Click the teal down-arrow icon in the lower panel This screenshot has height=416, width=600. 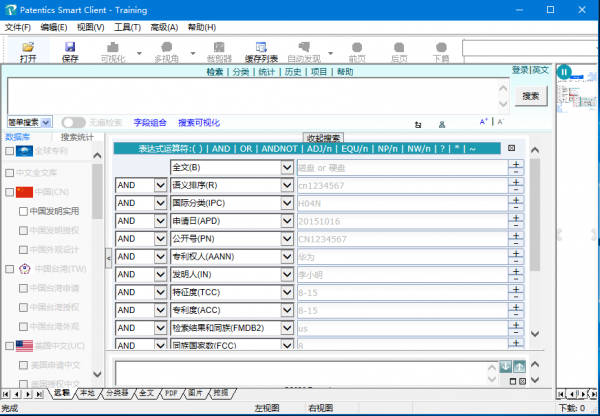pos(505,366)
